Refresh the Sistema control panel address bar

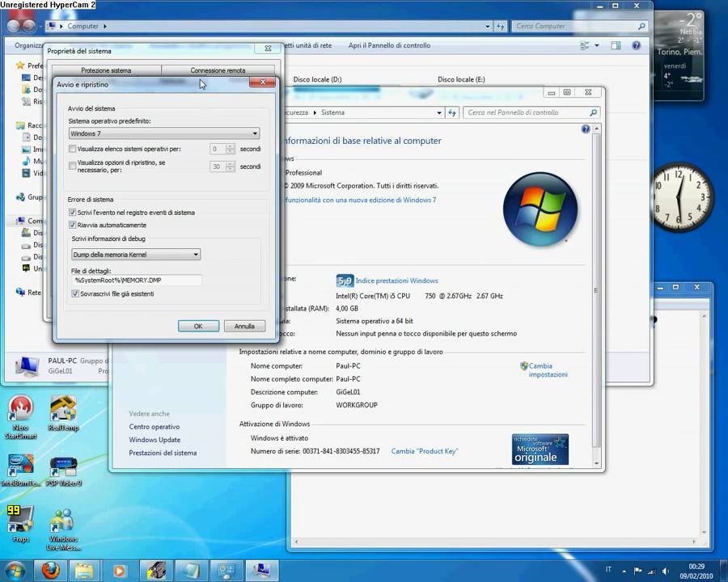[451, 112]
